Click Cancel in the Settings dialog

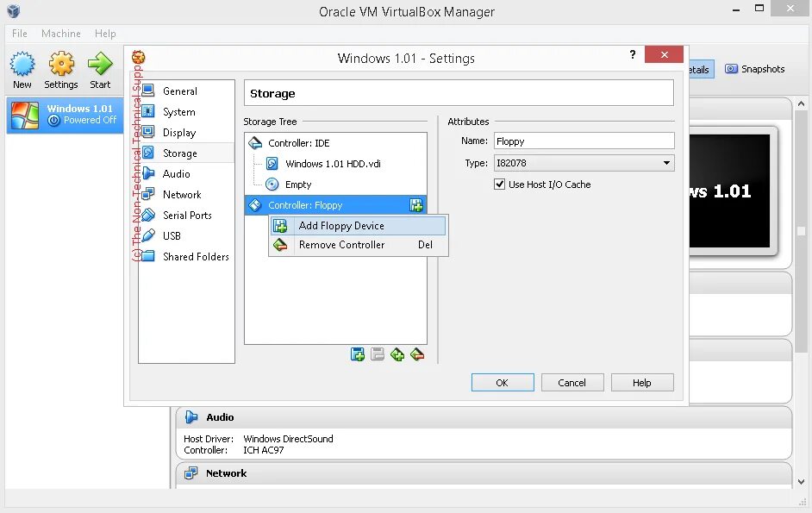click(572, 383)
